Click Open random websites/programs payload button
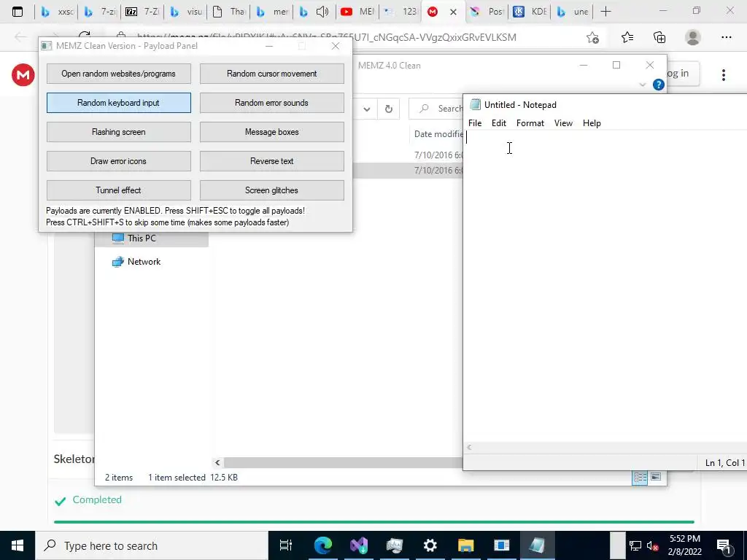The image size is (747, 560). click(x=119, y=74)
